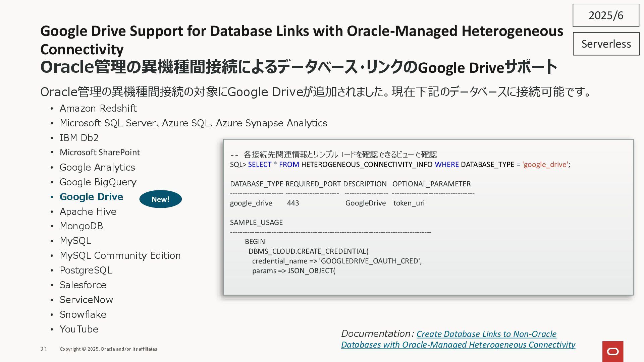This screenshot has width=644, height=362.
Task: Click the 443 port value
Action: (293, 203)
